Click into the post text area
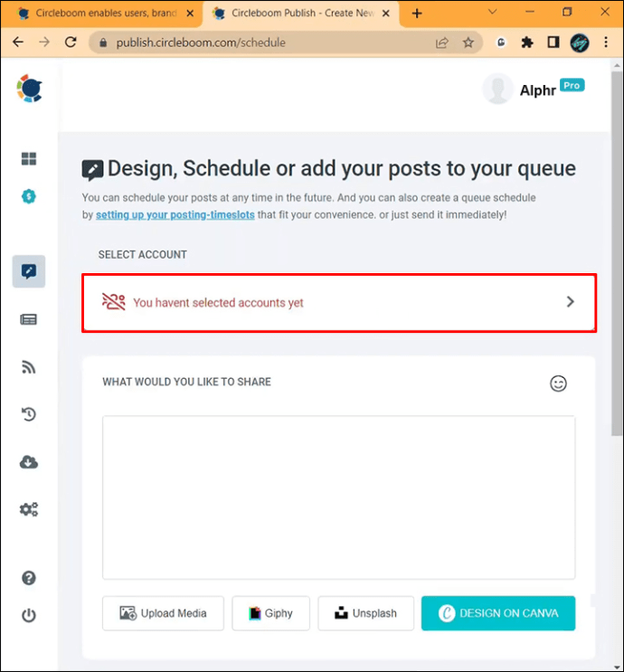Screen dimensions: 624x672 [338, 497]
